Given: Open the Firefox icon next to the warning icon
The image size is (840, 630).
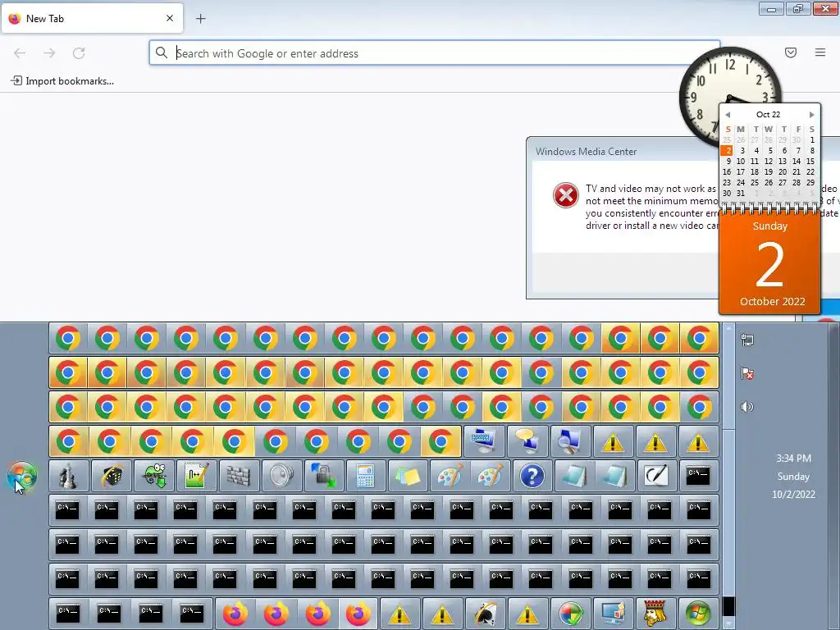Looking at the screenshot, I should click(358, 614).
